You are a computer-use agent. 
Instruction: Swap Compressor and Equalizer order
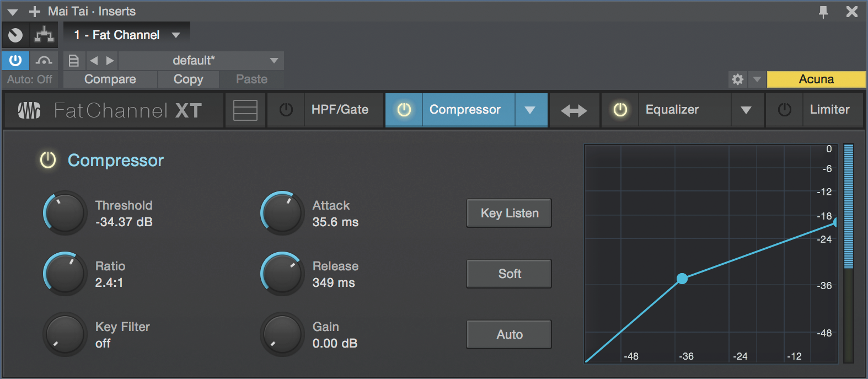click(574, 110)
